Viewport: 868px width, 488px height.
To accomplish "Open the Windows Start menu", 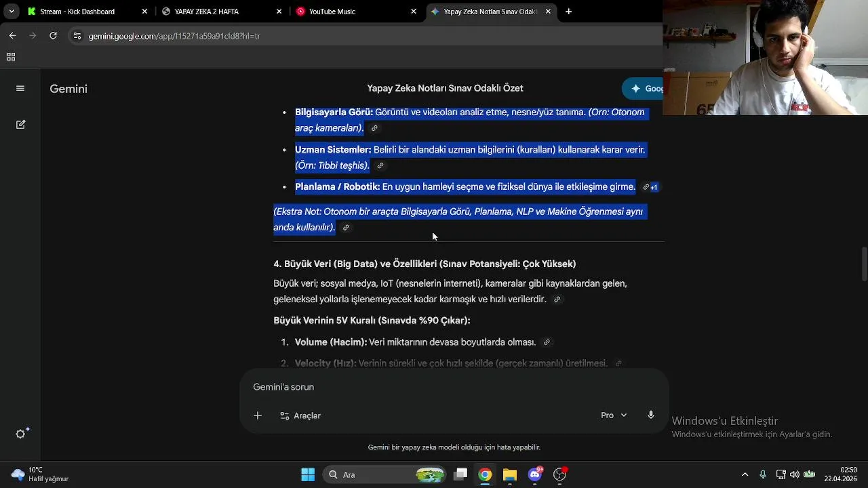I will [x=308, y=474].
